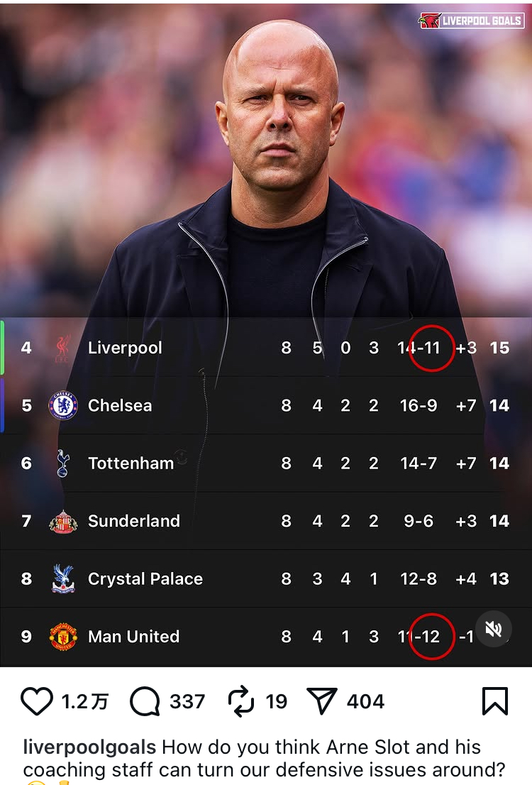
Task: Click the Liverpool Goals watermark logo
Action: point(471,21)
